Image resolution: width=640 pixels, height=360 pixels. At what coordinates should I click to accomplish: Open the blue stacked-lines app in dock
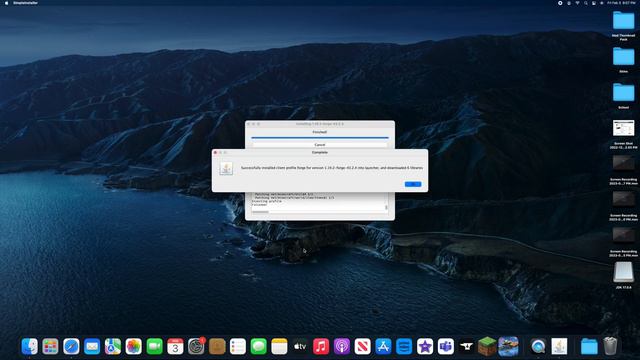tap(404, 347)
